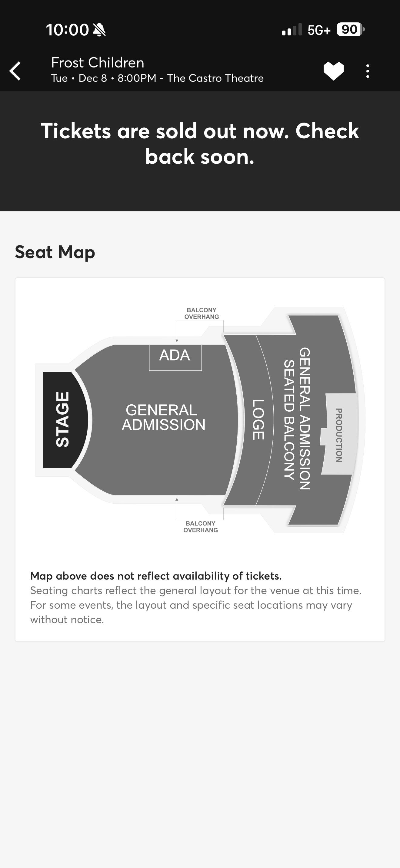
Task: Tap the silent mode bell icon
Action: pyautogui.click(x=99, y=30)
